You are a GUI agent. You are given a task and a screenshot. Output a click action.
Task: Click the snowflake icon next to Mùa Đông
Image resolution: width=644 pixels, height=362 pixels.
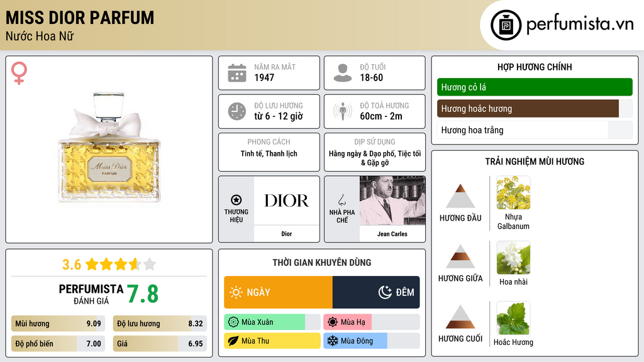(333, 341)
